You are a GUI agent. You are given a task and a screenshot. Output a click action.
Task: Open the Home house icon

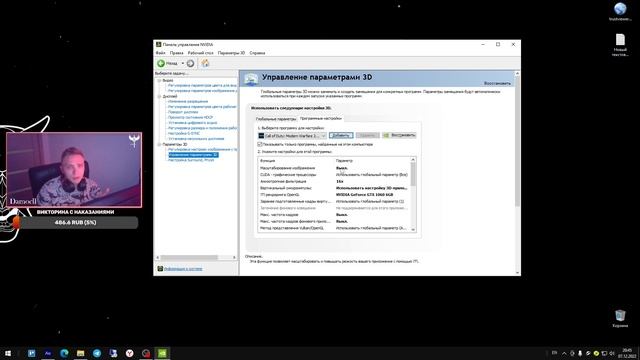click(x=205, y=63)
